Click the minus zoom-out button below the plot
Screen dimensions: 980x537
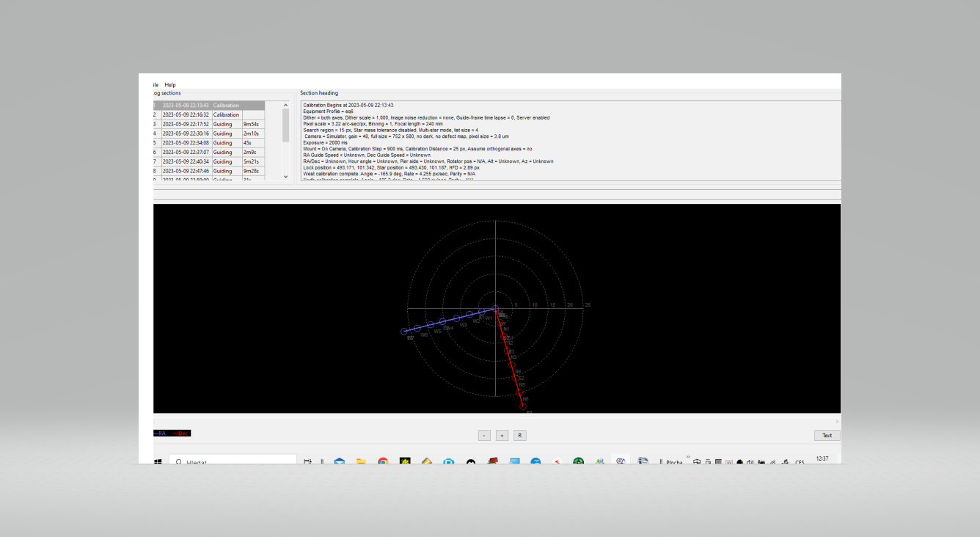tap(484, 435)
